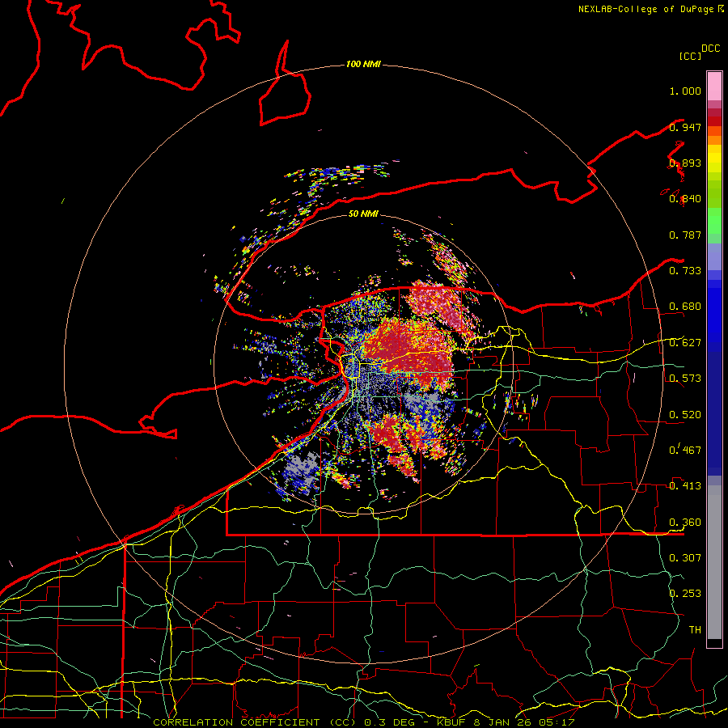Image resolution: width=728 pixels, height=728 pixels.
Task: Select the 0.253 scale value
Action: click(x=685, y=594)
